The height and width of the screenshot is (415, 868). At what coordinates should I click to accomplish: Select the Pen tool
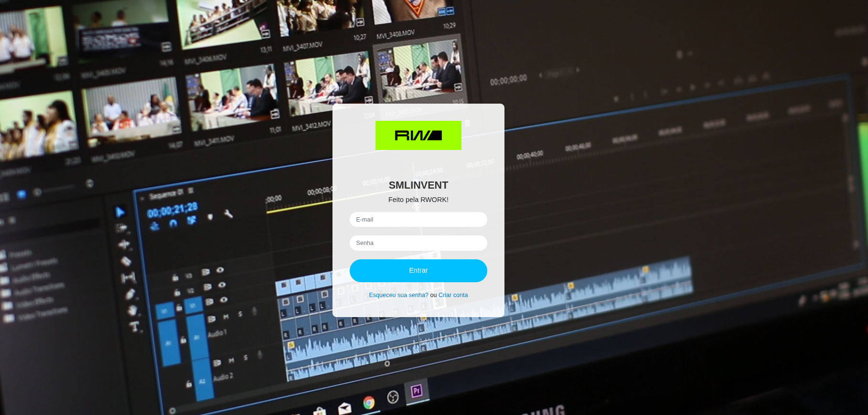pos(130,294)
